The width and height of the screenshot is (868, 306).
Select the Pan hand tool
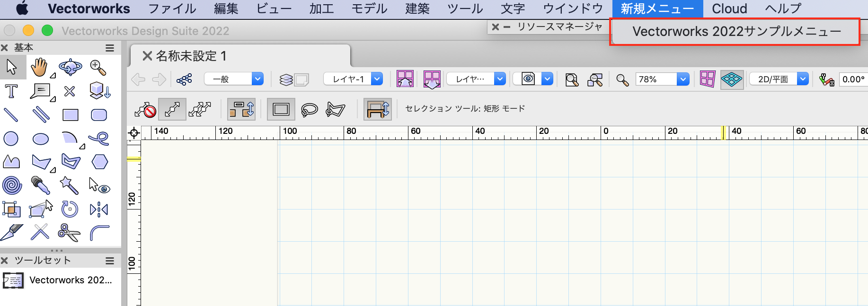tap(40, 68)
